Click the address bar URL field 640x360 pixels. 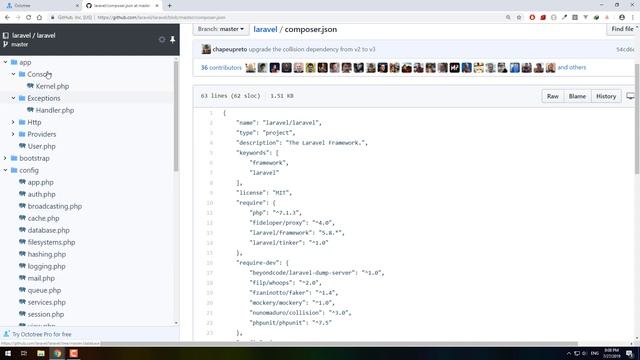(x=278, y=18)
